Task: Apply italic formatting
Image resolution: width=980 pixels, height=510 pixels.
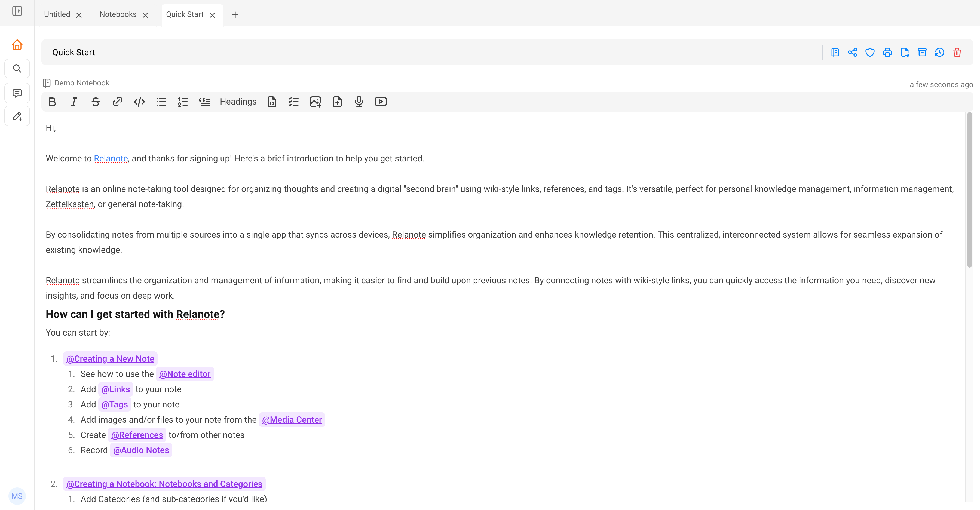Action: (x=74, y=102)
